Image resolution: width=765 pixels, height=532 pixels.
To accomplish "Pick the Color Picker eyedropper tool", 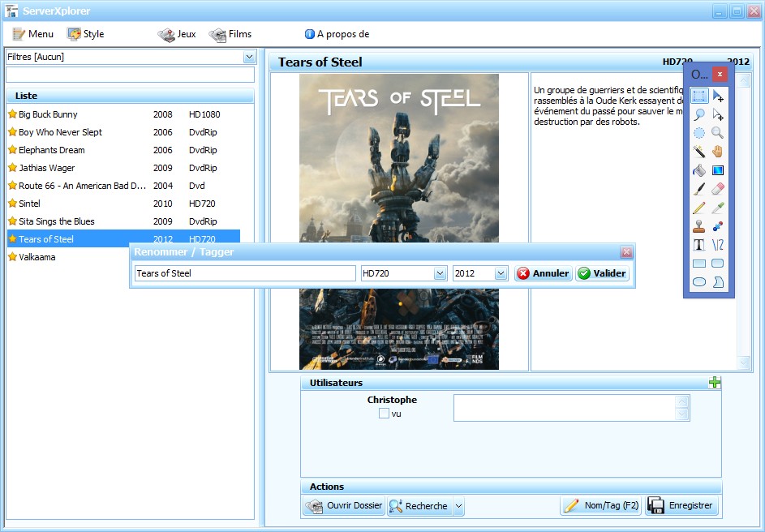I will [718, 208].
